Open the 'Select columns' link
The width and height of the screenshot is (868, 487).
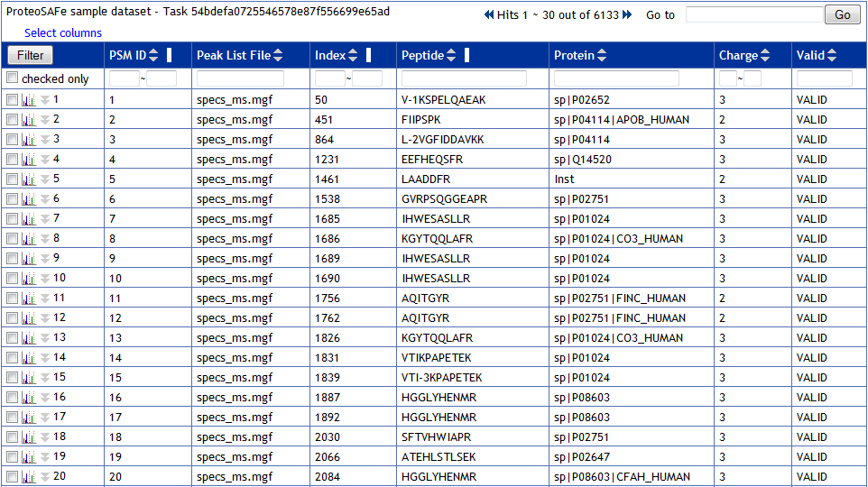[63, 32]
